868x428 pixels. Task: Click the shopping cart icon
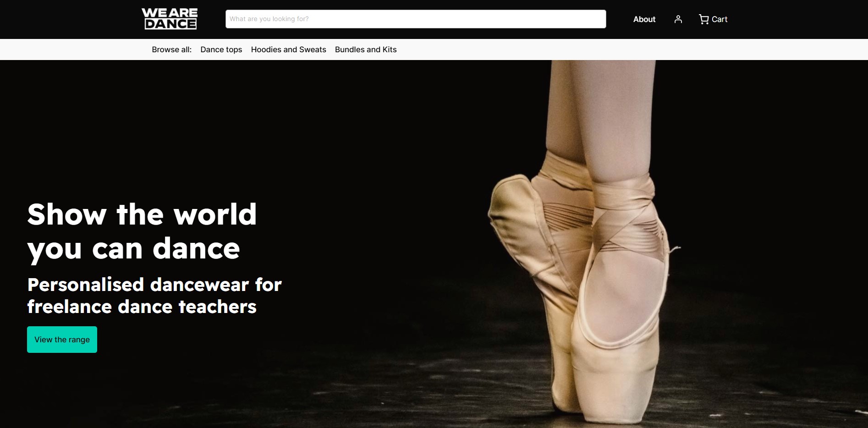(x=703, y=19)
